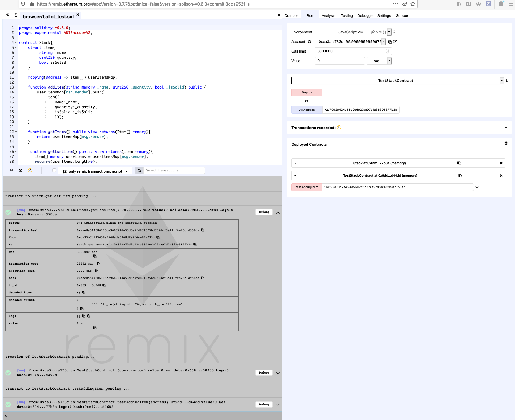The width and height of the screenshot is (515, 420).
Task: Copy the decoded output value
Action: (x=82, y=309)
